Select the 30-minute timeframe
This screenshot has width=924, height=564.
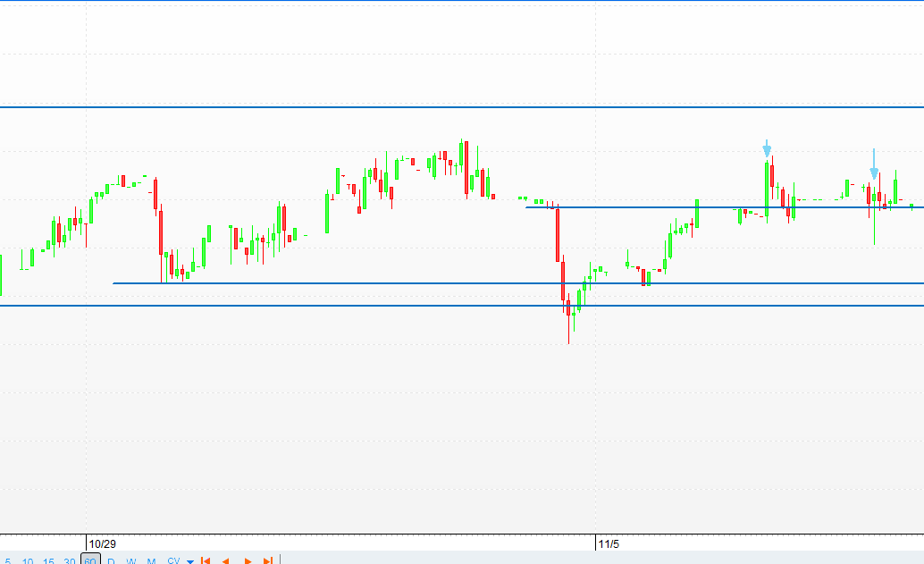point(70,561)
